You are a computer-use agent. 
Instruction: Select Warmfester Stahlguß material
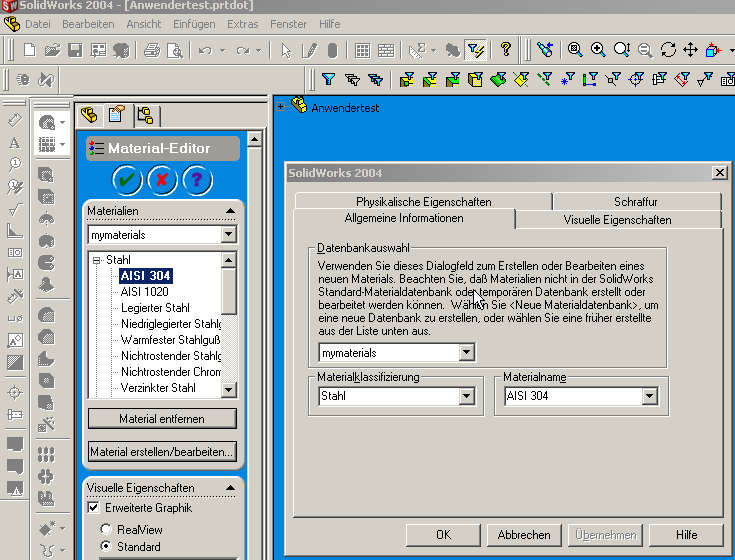click(171, 339)
